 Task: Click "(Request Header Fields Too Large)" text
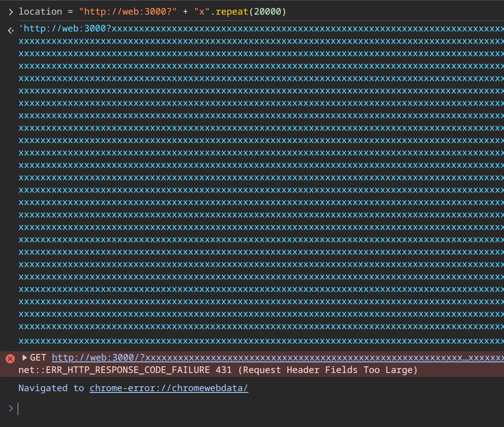[327, 370]
